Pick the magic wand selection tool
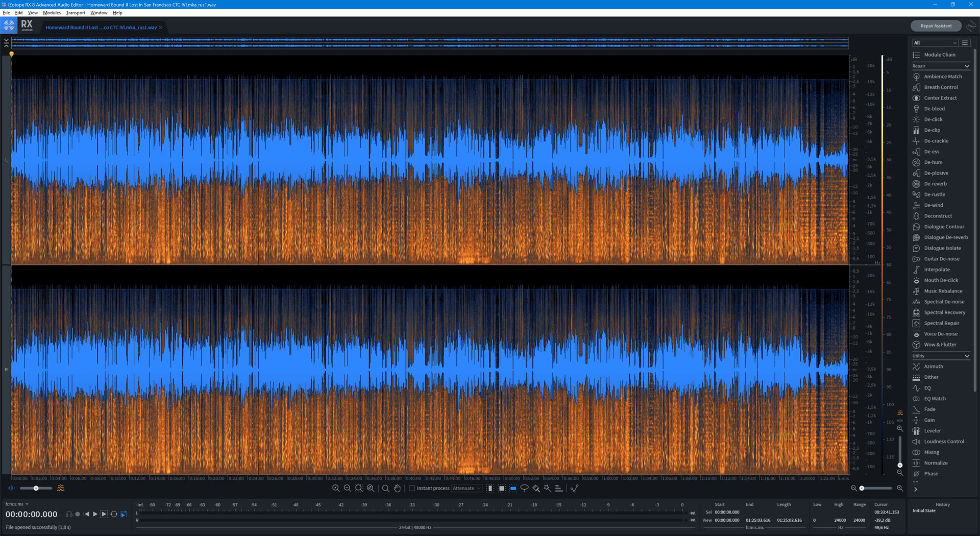 (x=547, y=489)
